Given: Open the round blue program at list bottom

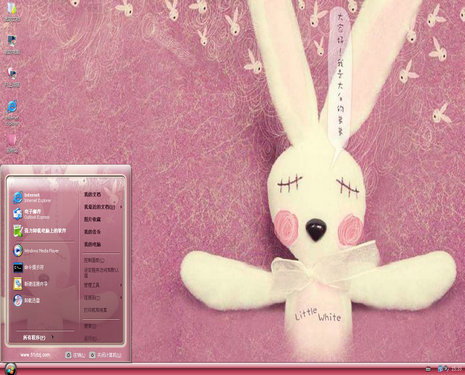Looking at the screenshot, I should 26,300.
